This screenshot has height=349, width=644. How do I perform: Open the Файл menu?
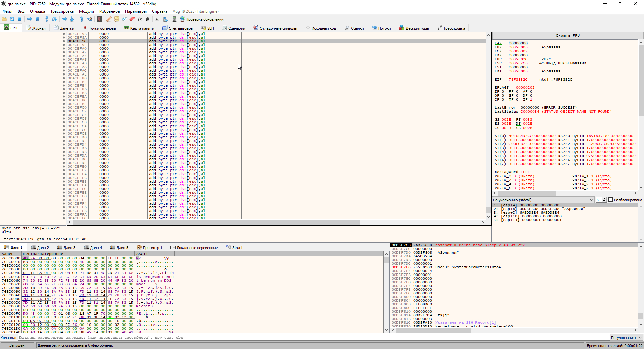tap(7, 11)
